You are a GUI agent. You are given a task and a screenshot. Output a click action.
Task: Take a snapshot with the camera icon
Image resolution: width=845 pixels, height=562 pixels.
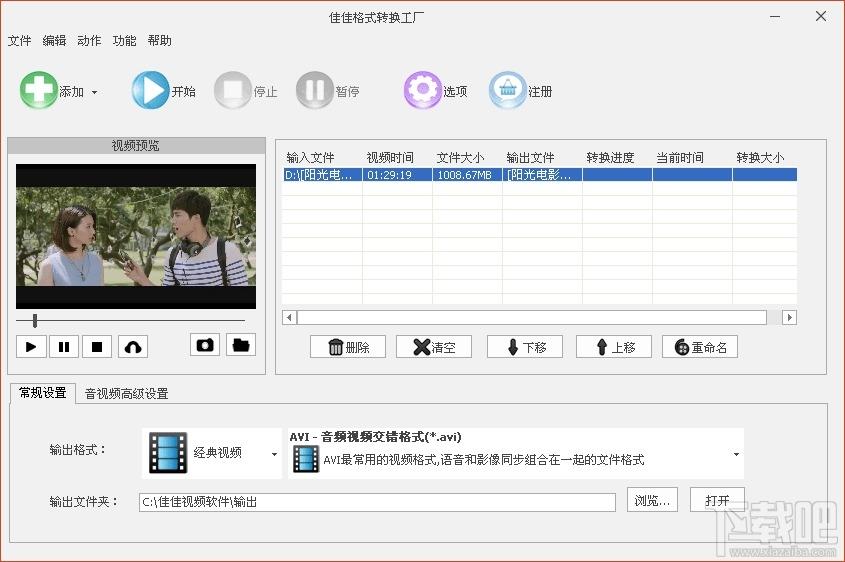pos(205,345)
